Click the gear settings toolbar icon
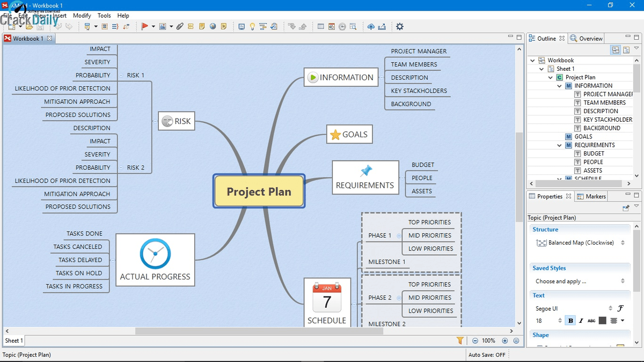644x362 pixels. coord(400,26)
